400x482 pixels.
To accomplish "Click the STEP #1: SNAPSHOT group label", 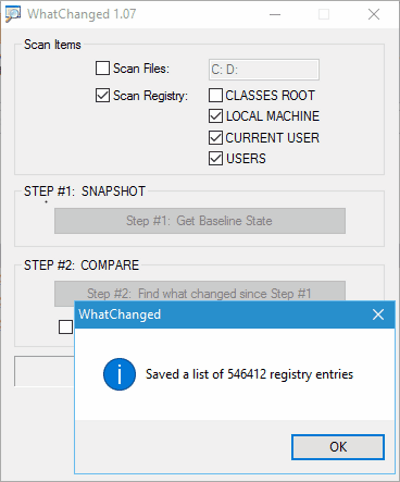I will (85, 191).
